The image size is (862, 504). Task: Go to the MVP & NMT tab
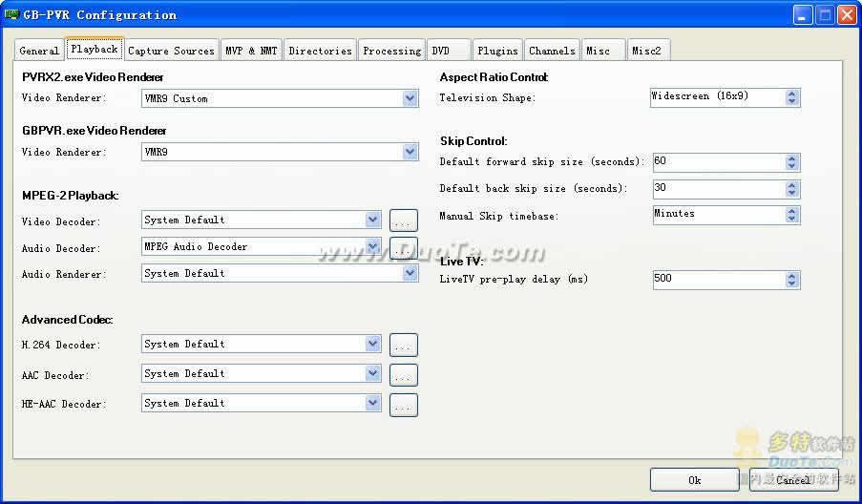(251, 50)
